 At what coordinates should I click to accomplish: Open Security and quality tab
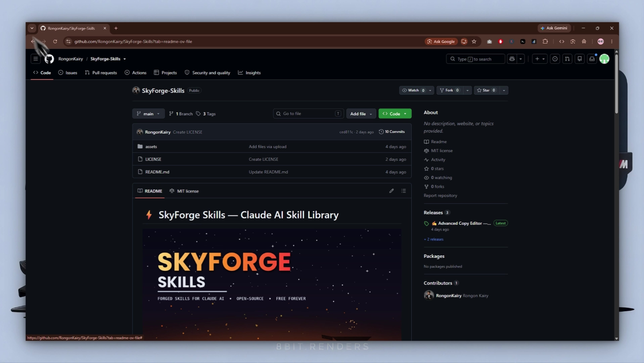point(208,73)
